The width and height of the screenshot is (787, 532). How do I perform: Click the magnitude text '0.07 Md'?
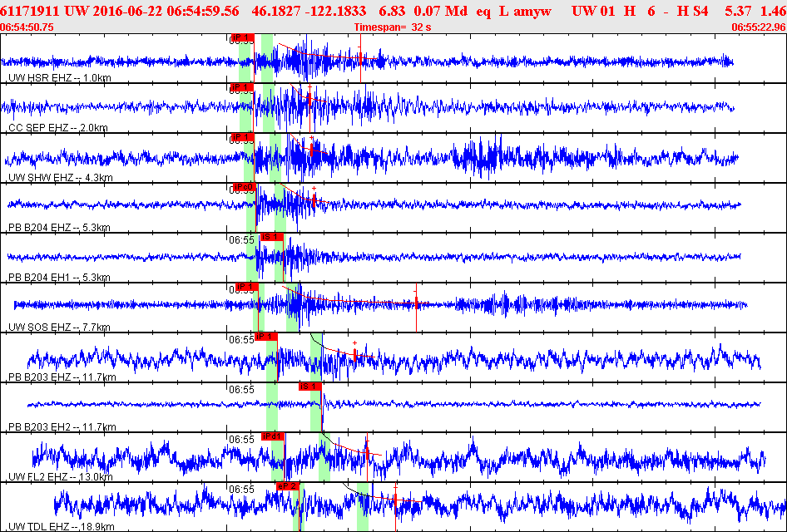tap(440, 11)
